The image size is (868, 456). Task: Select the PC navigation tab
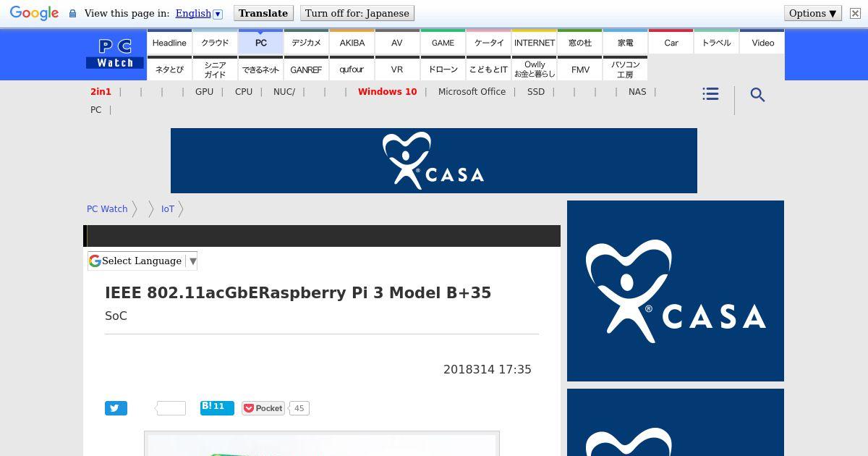(261, 43)
